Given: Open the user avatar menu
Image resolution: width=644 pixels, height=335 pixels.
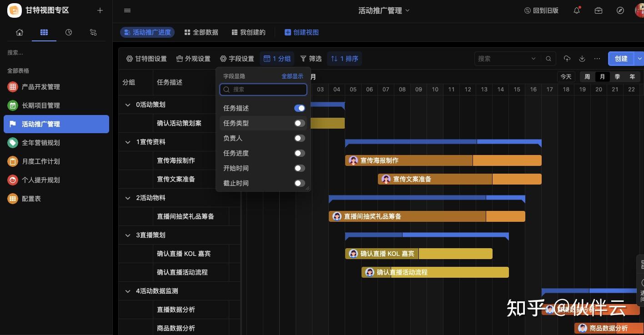Looking at the screenshot, I should pyautogui.click(x=639, y=10).
